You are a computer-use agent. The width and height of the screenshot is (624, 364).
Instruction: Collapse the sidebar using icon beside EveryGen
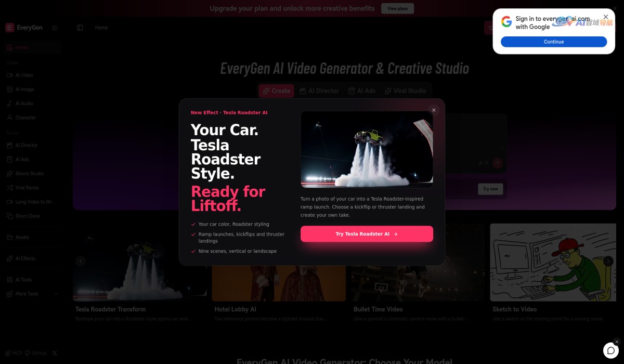click(x=55, y=28)
